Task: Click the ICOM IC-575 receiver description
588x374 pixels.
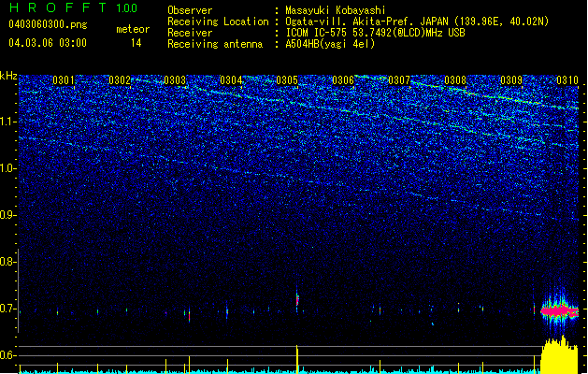Action: click(x=375, y=33)
